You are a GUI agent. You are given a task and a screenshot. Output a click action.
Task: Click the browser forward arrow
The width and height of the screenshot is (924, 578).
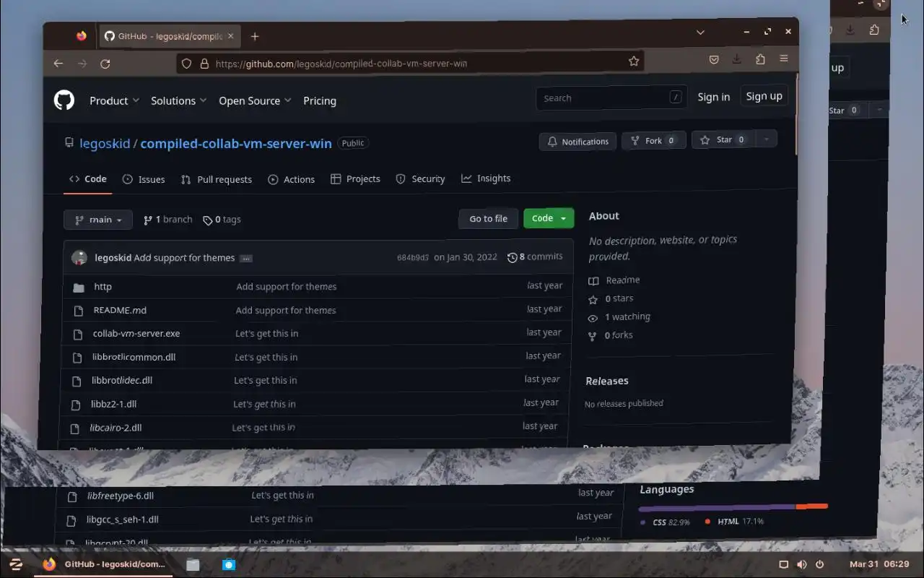pos(82,64)
